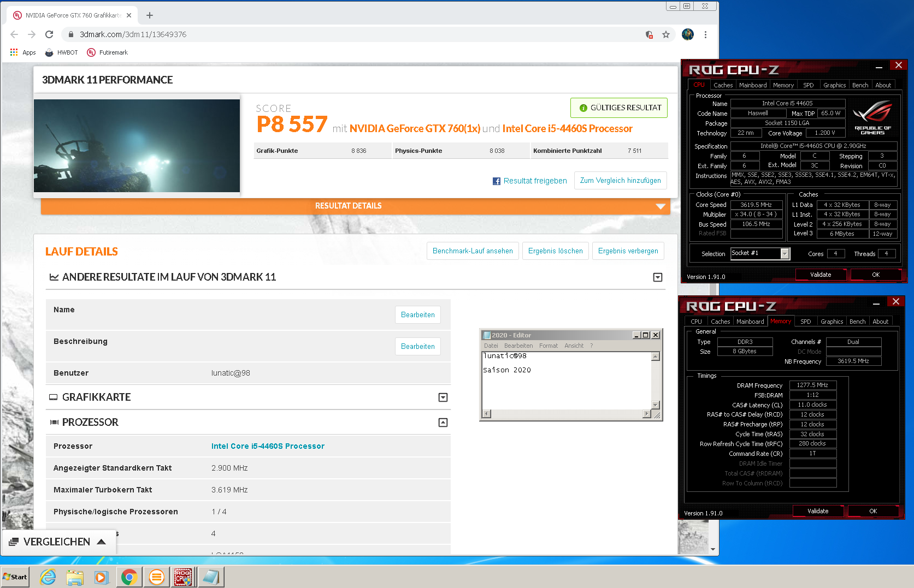Expand the Resultat Details bar
The width and height of the screenshot is (914, 588).
point(355,206)
